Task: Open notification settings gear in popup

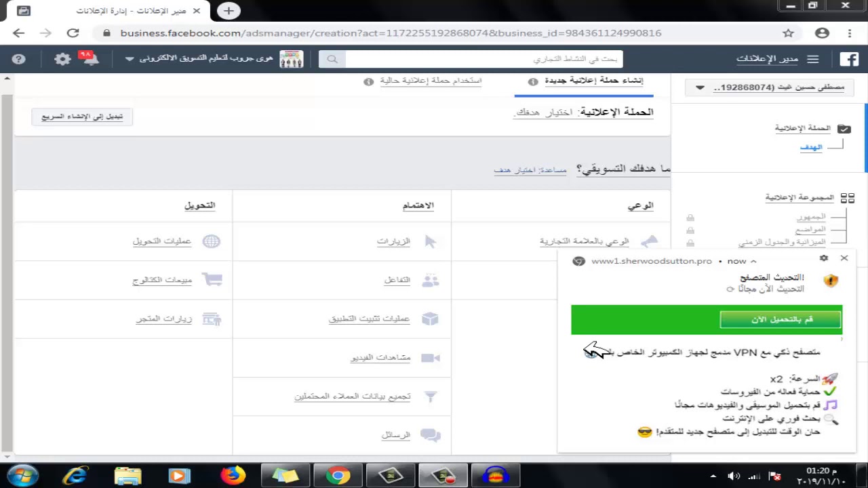Action: pyautogui.click(x=824, y=258)
